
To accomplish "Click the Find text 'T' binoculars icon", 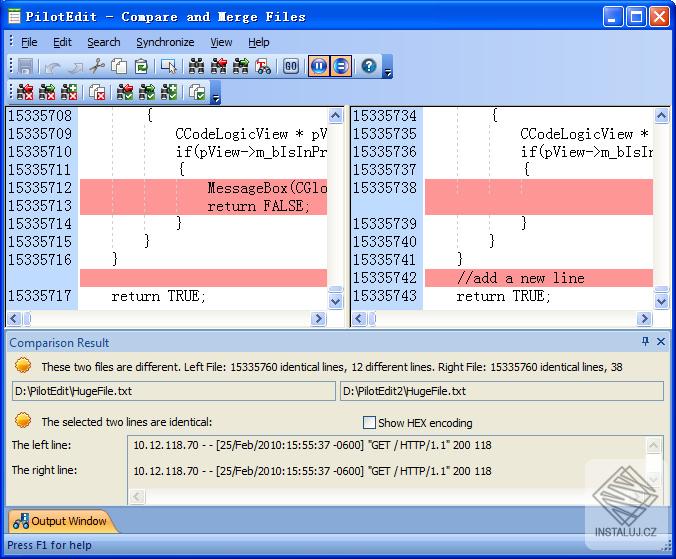I will (x=263, y=66).
